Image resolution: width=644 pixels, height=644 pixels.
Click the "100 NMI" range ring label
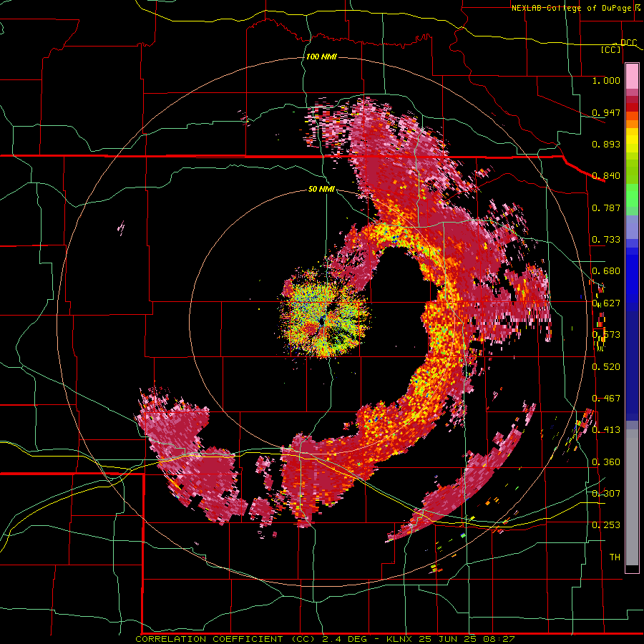pyautogui.click(x=321, y=57)
